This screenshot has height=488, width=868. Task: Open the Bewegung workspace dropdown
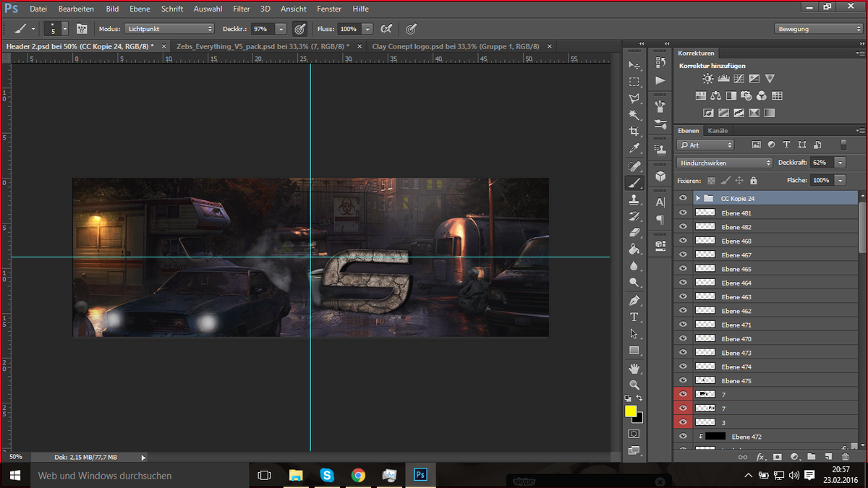[818, 29]
